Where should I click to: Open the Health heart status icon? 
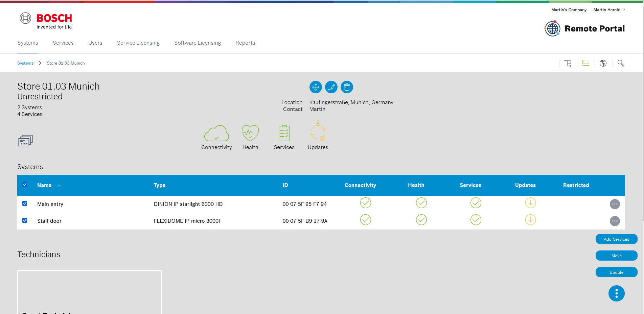(x=250, y=133)
